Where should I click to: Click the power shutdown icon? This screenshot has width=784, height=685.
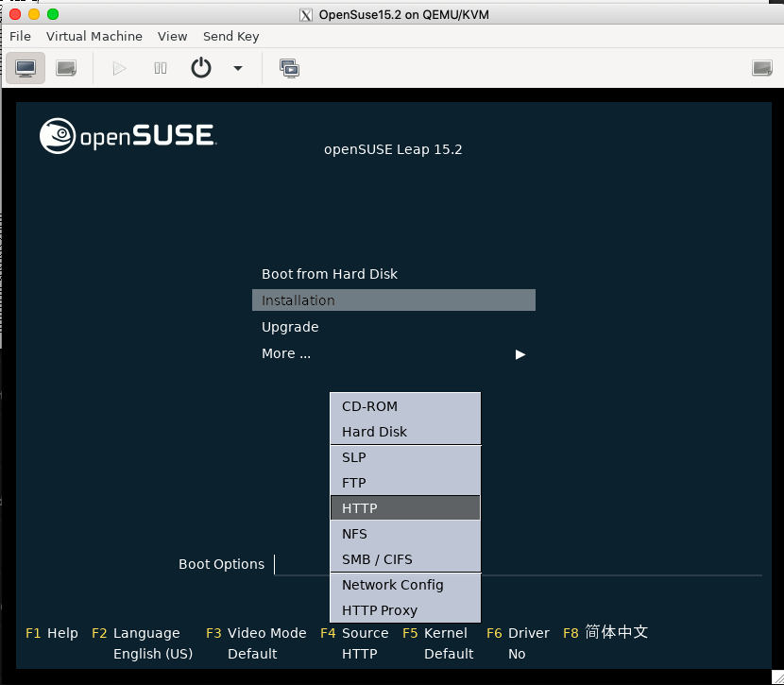click(x=201, y=68)
